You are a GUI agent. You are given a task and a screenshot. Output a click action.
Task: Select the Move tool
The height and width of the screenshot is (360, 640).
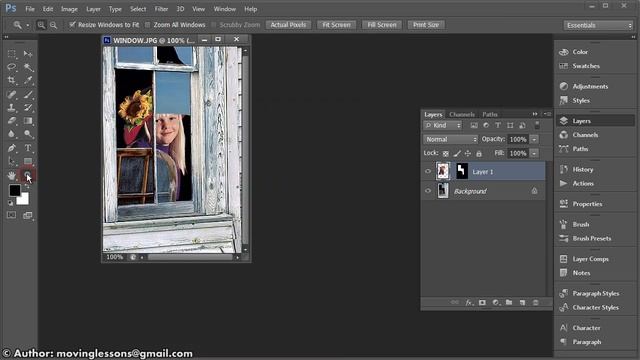28,54
